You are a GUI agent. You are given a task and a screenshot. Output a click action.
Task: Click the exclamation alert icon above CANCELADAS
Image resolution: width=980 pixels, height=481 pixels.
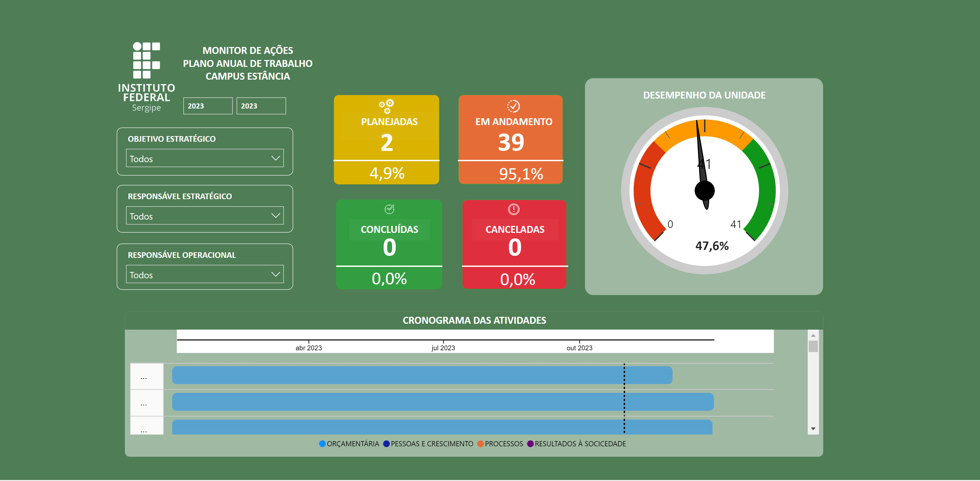pyautogui.click(x=513, y=209)
